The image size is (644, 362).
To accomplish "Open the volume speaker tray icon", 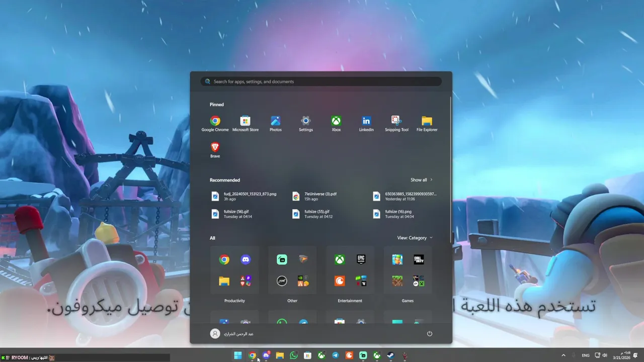I will 604,355.
